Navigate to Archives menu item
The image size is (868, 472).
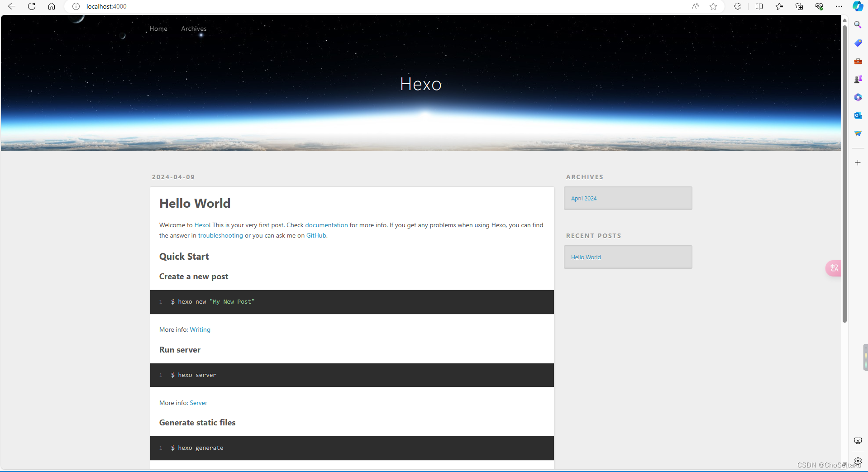(194, 29)
